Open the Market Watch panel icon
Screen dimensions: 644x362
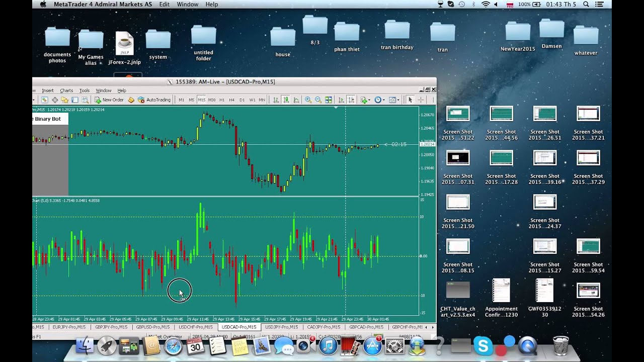tap(44, 100)
